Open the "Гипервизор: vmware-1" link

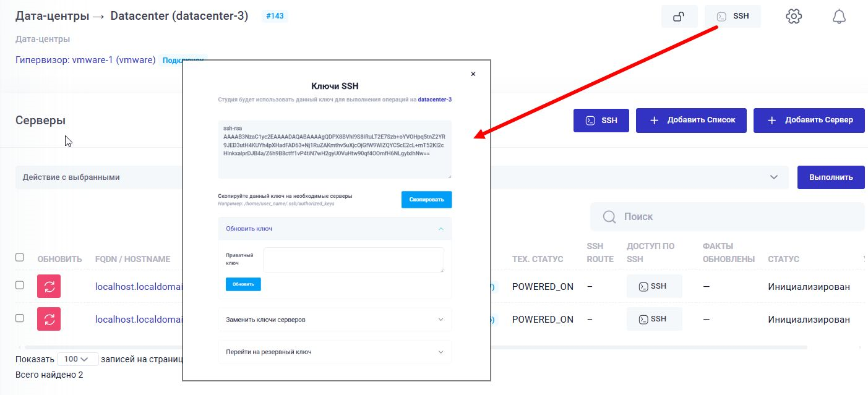[x=85, y=60]
